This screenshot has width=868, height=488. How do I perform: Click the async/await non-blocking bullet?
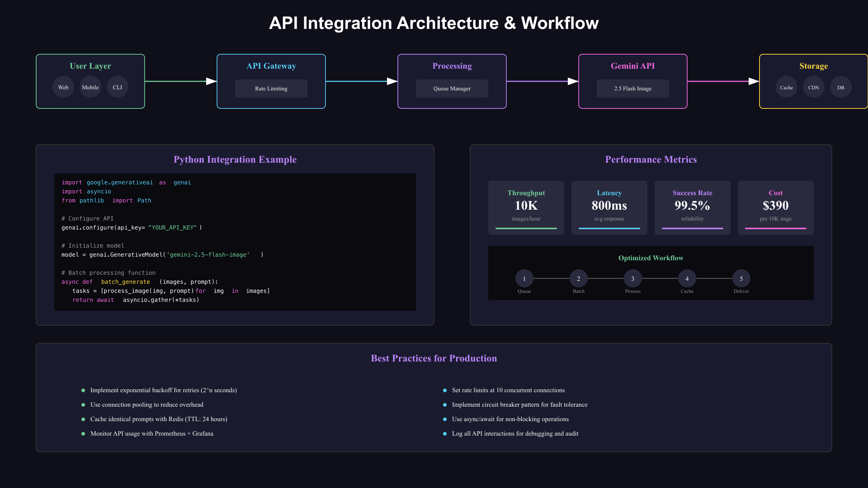click(x=506, y=419)
